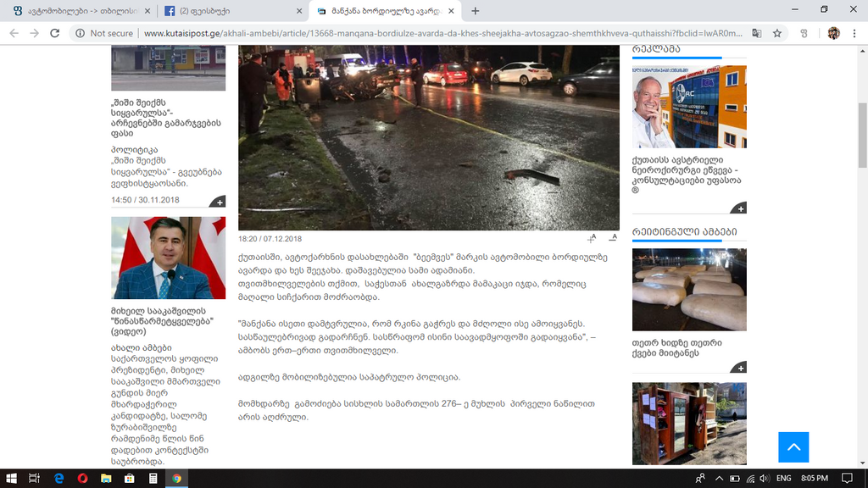Viewport: 868px width, 488px height.
Task: Click scrollbar down arrow
Action: (x=863, y=463)
